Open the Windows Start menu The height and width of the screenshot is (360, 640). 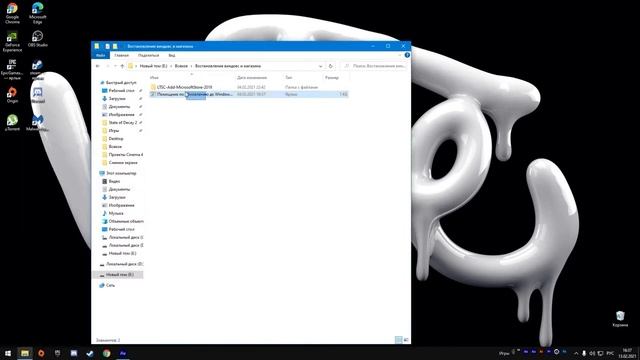click(x=8, y=353)
